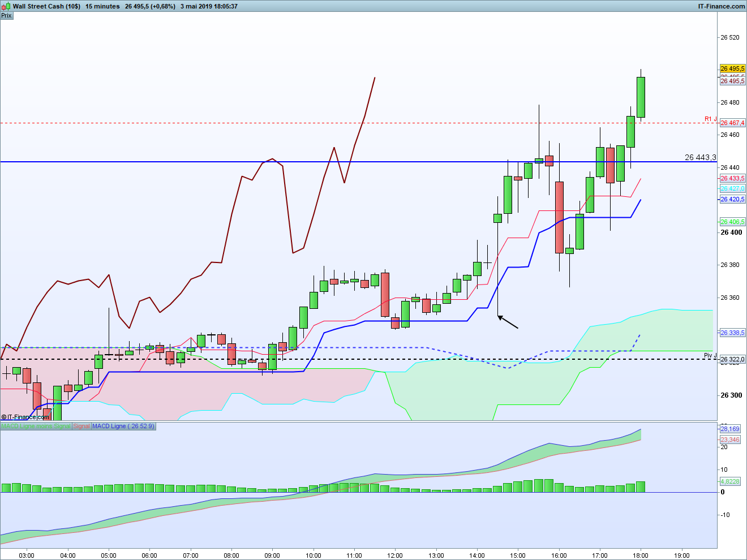Open the MACD Ligne (26 52 9) settings label
This screenshot has height=560, width=747.
coord(123,426)
